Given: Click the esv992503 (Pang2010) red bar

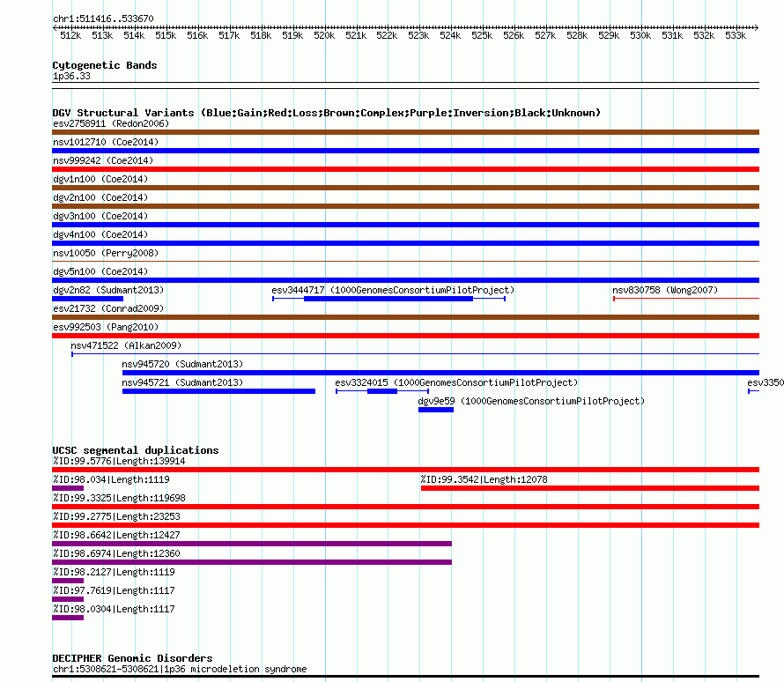Looking at the screenshot, I should tap(405, 336).
